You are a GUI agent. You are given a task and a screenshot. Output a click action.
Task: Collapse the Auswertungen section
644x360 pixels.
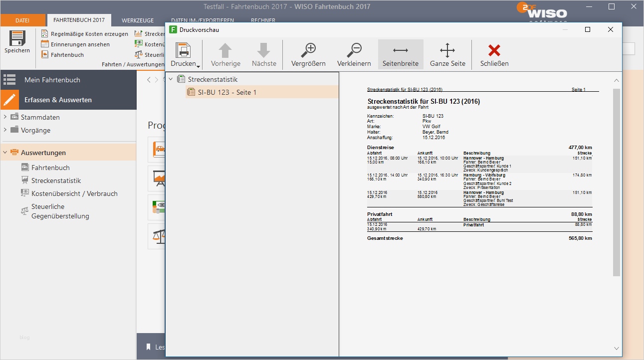5,153
